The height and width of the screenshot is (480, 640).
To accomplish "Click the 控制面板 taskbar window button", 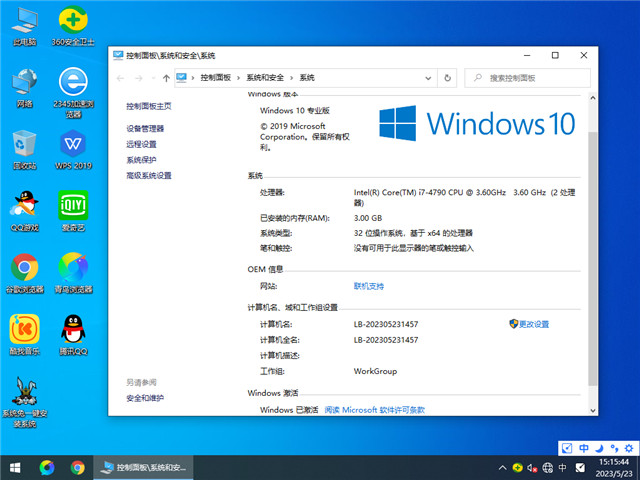I will tap(143, 468).
